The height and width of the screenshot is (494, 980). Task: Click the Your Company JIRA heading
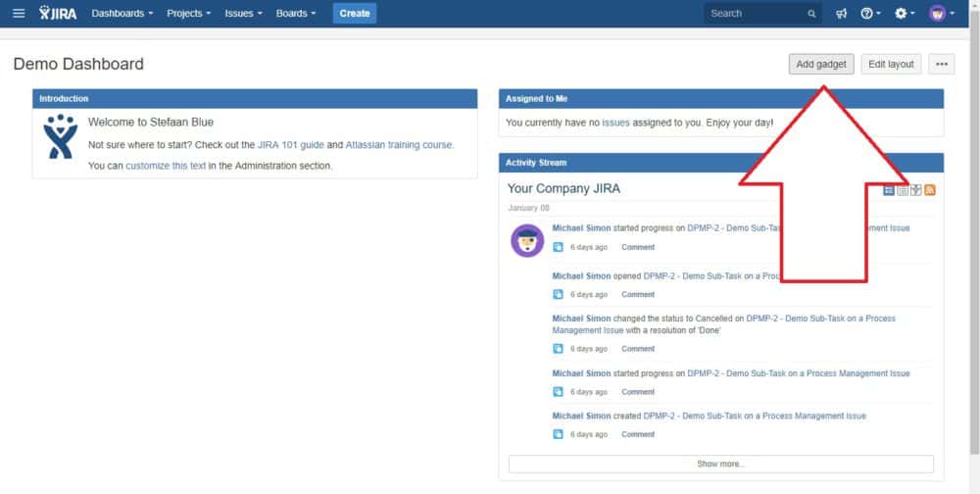(563, 189)
